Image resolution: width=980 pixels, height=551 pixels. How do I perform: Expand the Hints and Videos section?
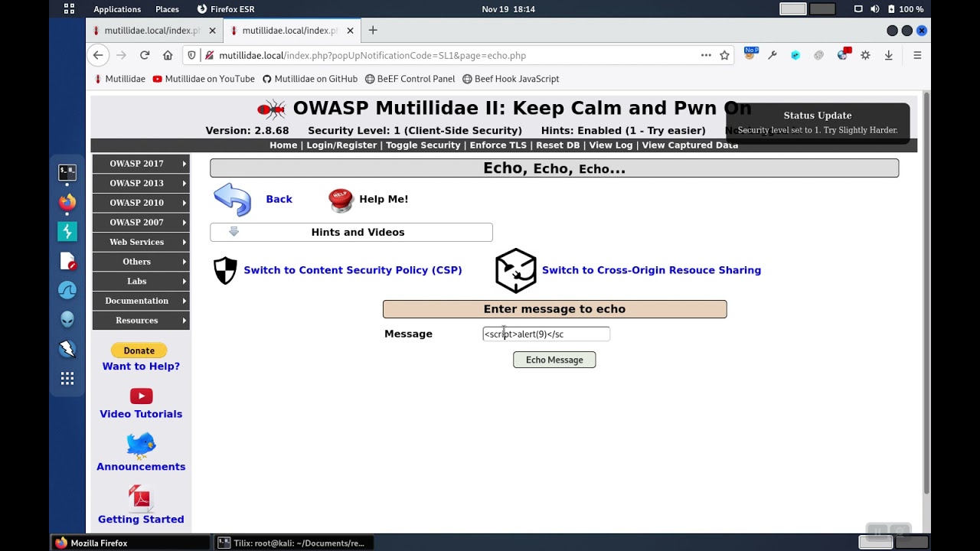(x=351, y=232)
